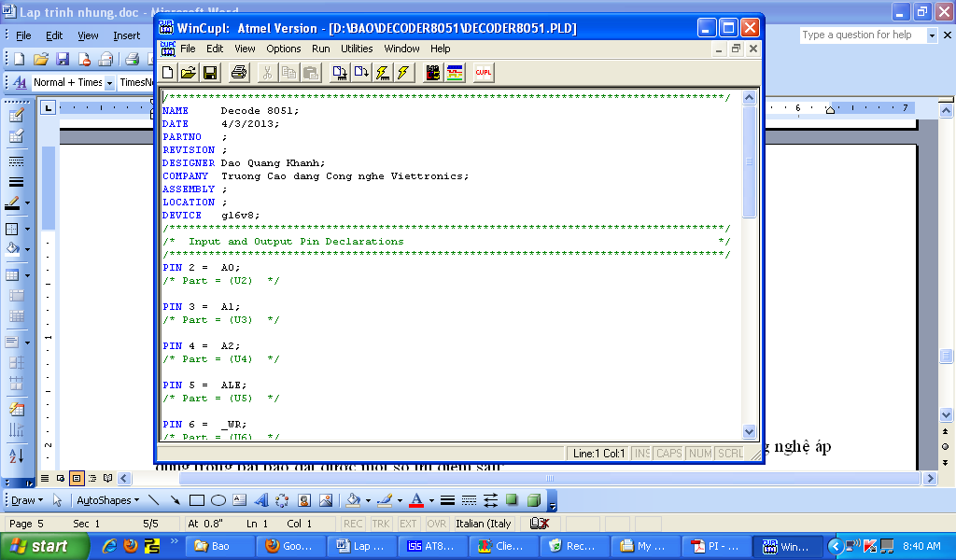Print the PLD source from WinCupl toolbar
The height and width of the screenshot is (560, 956).
pyautogui.click(x=239, y=73)
